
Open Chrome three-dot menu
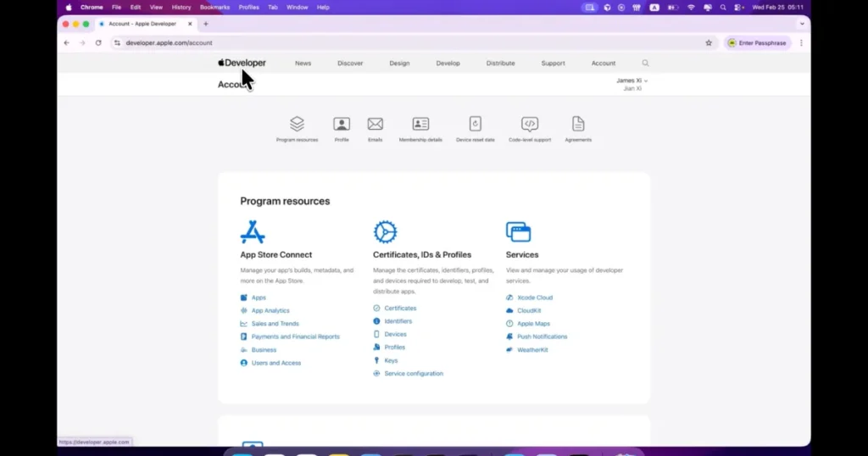click(x=801, y=42)
